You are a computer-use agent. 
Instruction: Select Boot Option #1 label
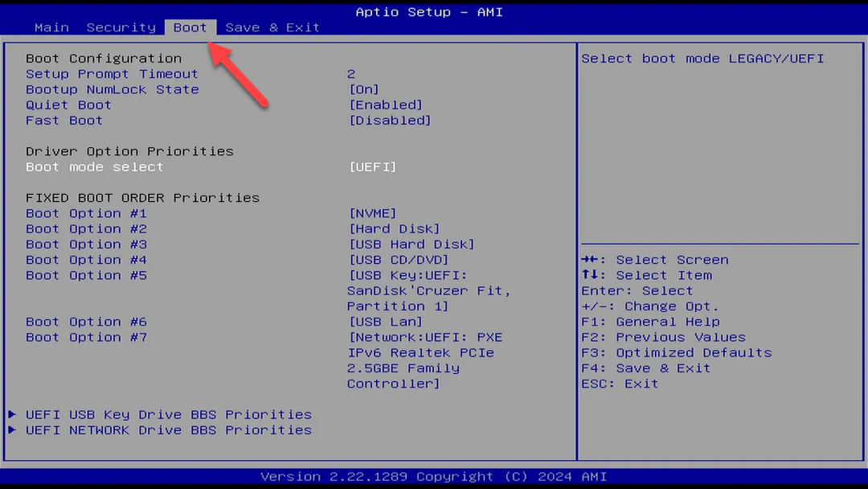click(x=86, y=213)
